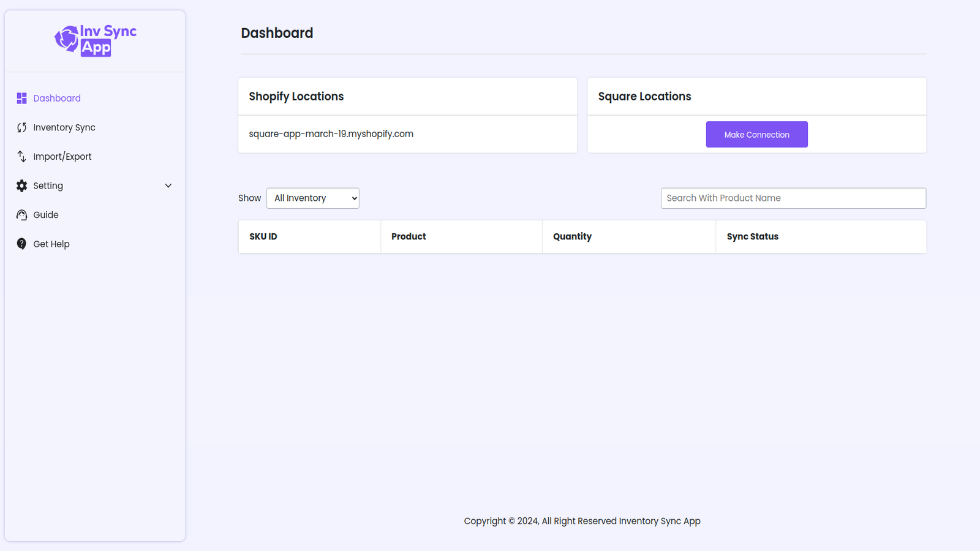Click the Inv Sync App logo
The image size is (980, 551).
[x=95, y=40]
